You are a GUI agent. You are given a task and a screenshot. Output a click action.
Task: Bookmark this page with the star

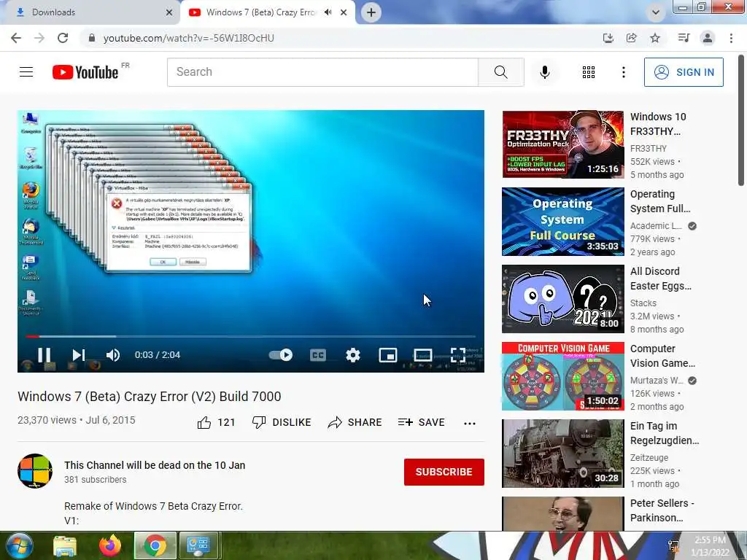point(655,38)
